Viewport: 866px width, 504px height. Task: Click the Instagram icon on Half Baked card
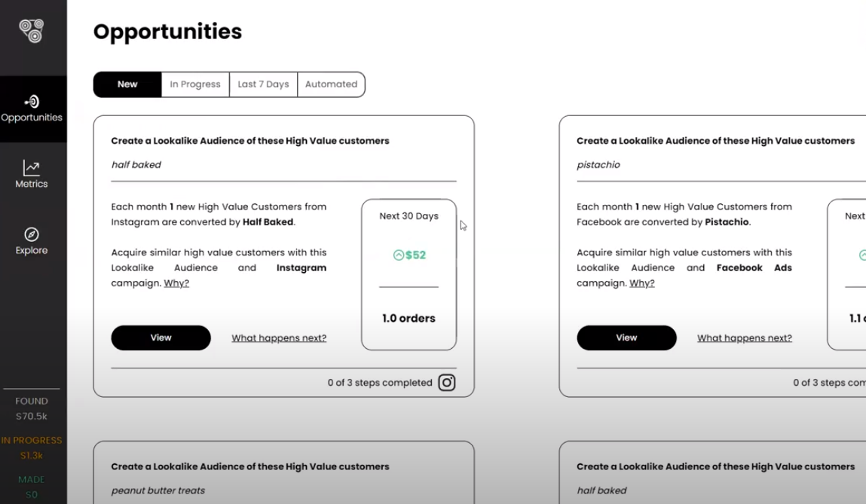click(x=447, y=383)
